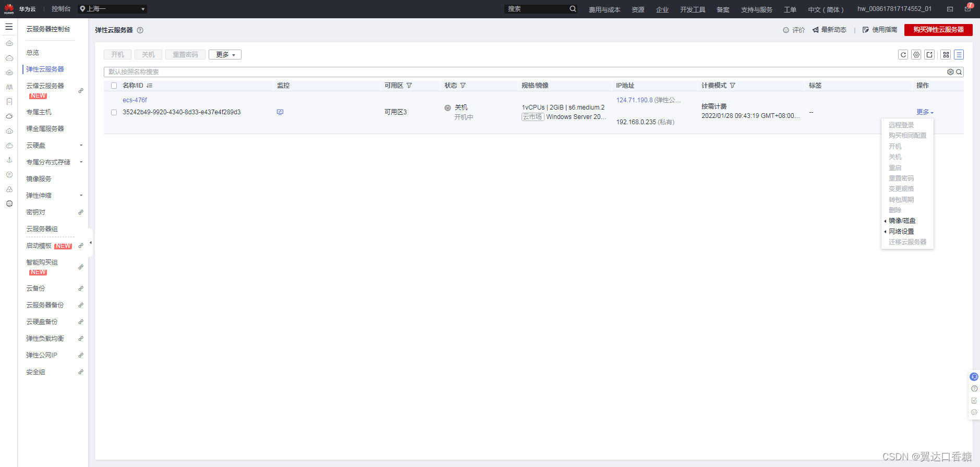Open account hw_008617817174552_01 menu
This screenshot has height=467, width=980.
[x=894, y=9]
